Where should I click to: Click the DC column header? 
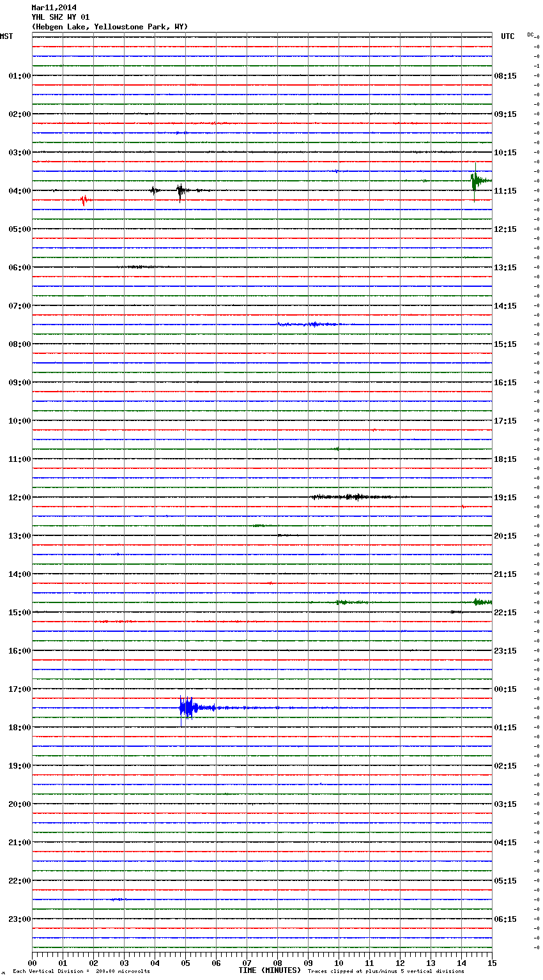pos(530,34)
